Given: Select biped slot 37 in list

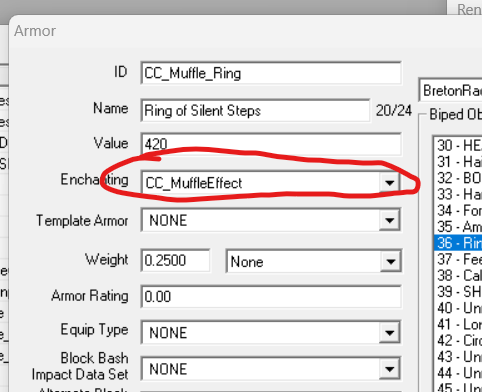Looking at the screenshot, I should click(458, 259).
